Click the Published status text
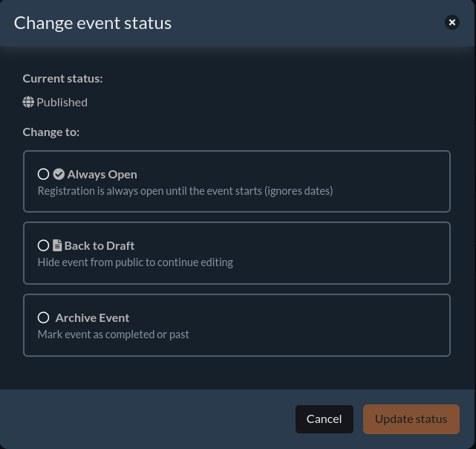 tap(62, 102)
